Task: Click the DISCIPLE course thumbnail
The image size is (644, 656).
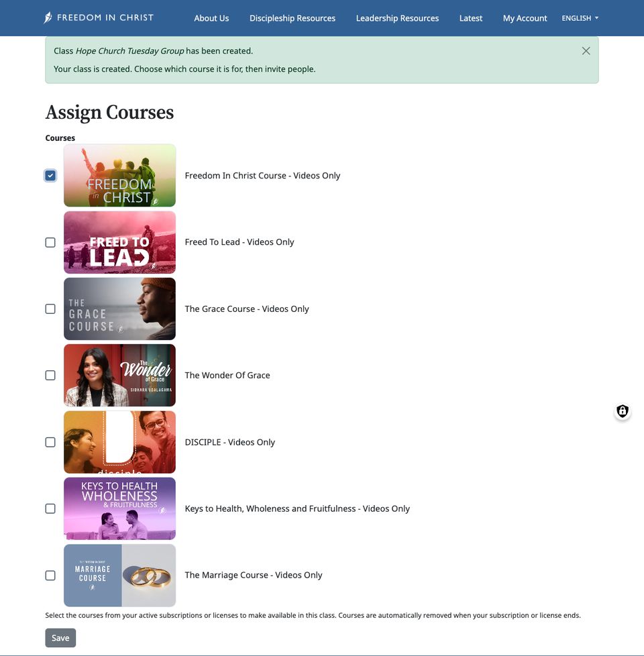Action: tap(119, 442)
